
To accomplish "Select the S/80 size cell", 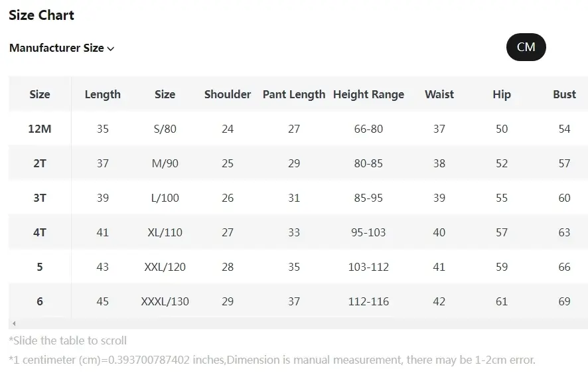I will (165, 129).
